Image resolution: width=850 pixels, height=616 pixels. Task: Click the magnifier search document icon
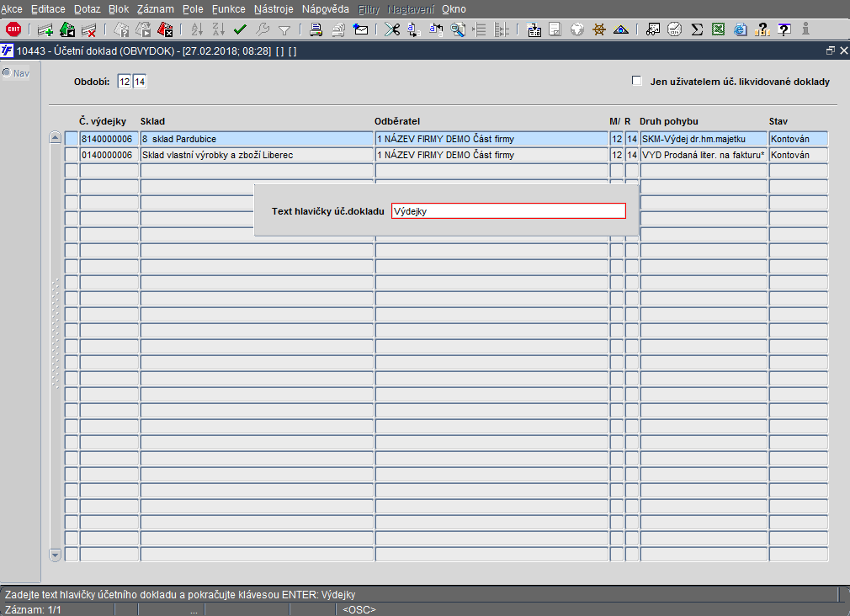tap(458, 29)
